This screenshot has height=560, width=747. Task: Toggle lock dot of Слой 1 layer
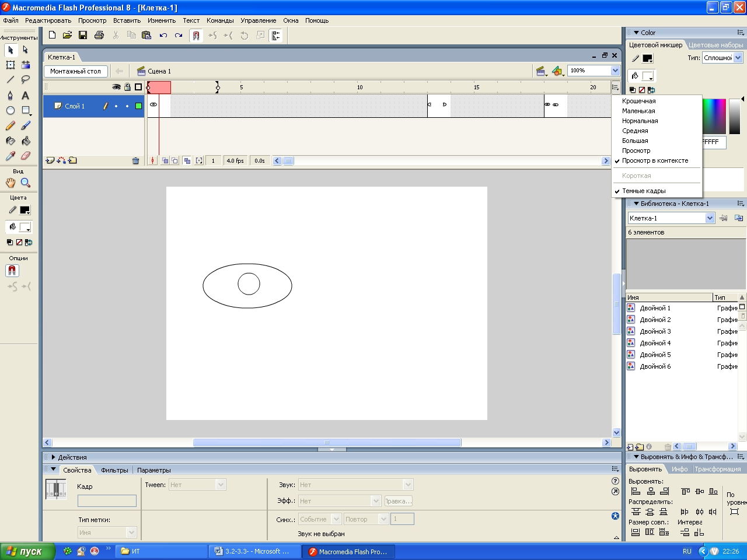click(x=127, y=106)
